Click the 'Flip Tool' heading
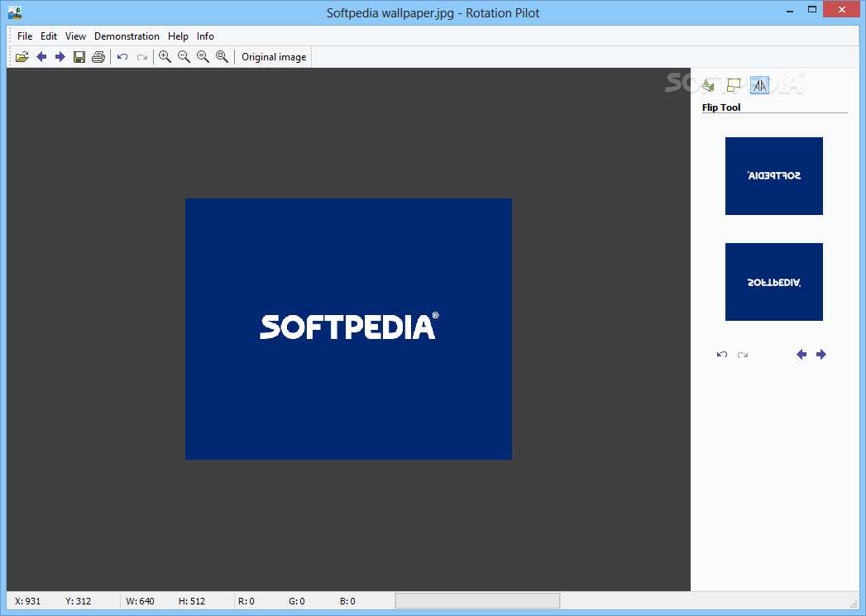The height and width of the screenshot is (616, 866). tap(721, 107)
